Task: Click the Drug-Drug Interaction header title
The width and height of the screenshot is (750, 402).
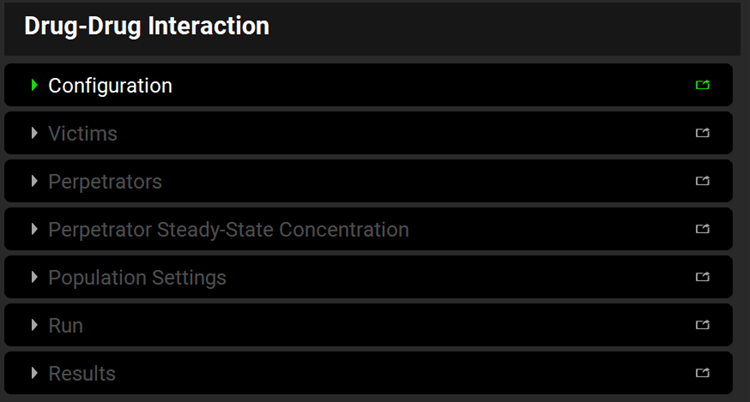Action: (x=146, y=26)
